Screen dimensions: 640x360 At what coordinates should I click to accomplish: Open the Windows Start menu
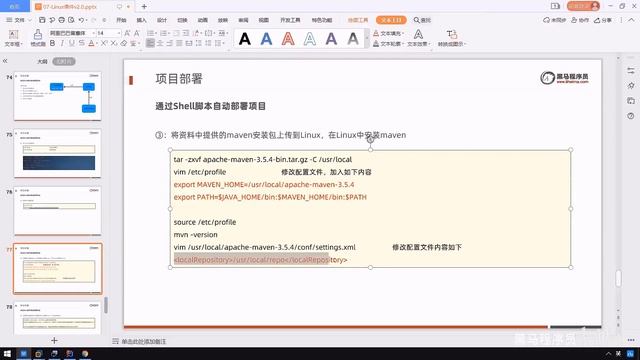[x=7, y=353]
